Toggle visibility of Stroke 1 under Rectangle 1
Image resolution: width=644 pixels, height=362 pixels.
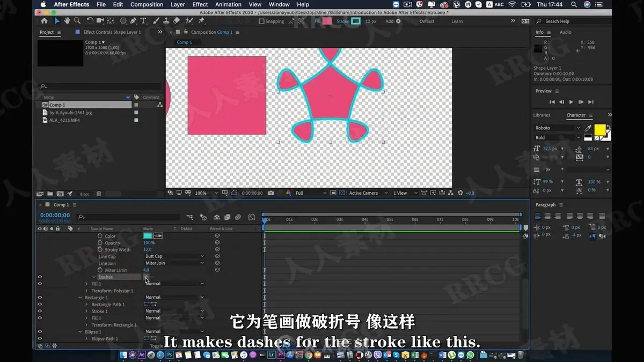40,311
